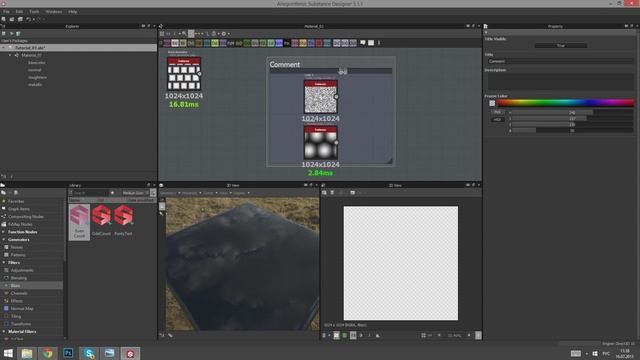Switch color mode to RGB
Image resolution: width=640 pixels, height=360 pixels.
coord(497,112)
